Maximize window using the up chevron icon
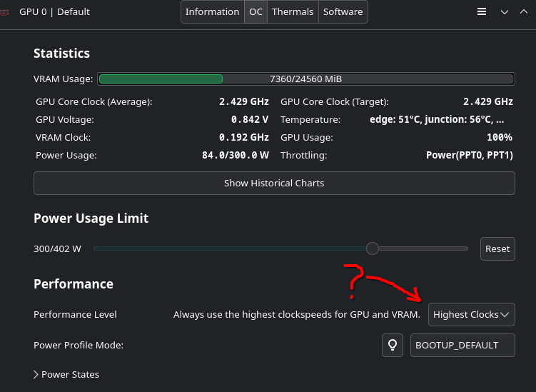The image size is (536, 392). (x=524, y=12)
